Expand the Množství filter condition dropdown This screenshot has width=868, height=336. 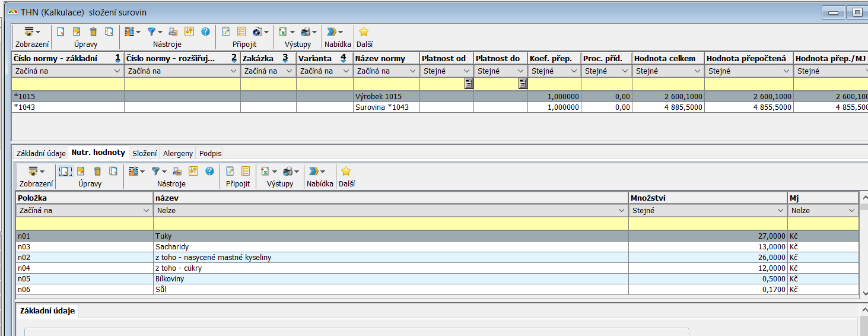781,211
